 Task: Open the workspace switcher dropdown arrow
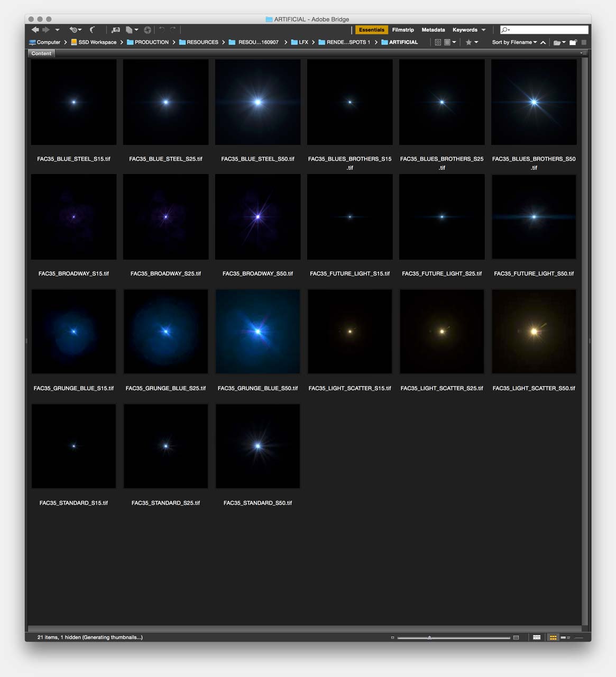pyautogui.click(x=483, y=30)
